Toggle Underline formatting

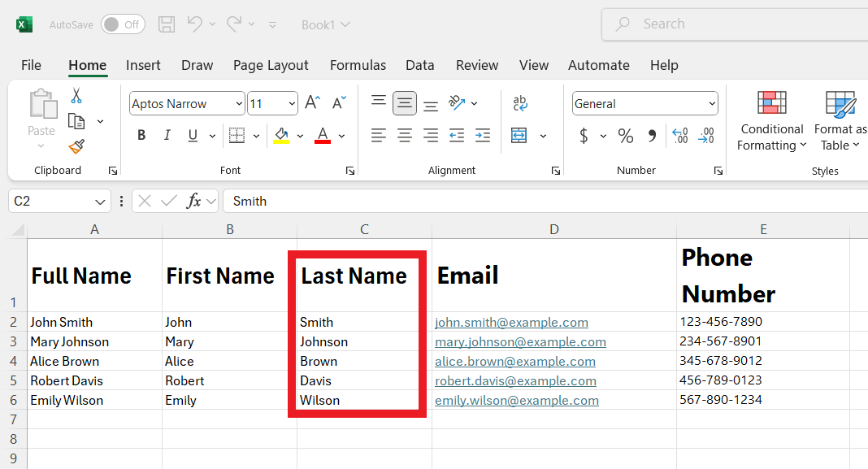point(193,136)
